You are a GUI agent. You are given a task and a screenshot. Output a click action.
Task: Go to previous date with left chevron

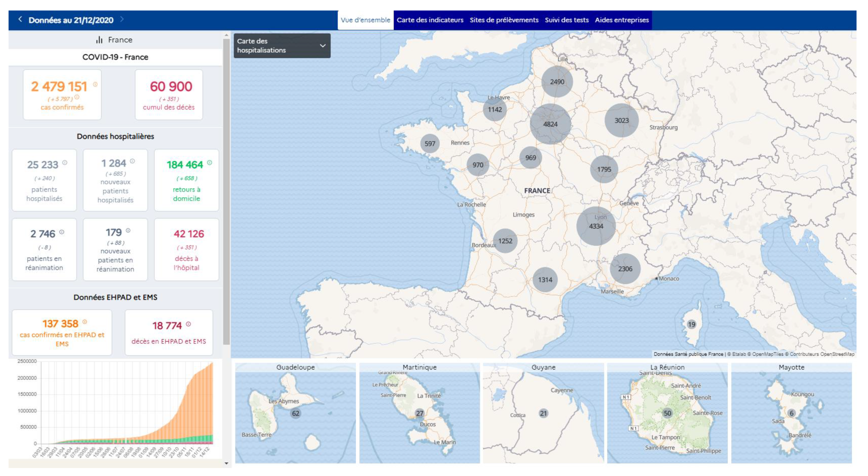(20, 19)
